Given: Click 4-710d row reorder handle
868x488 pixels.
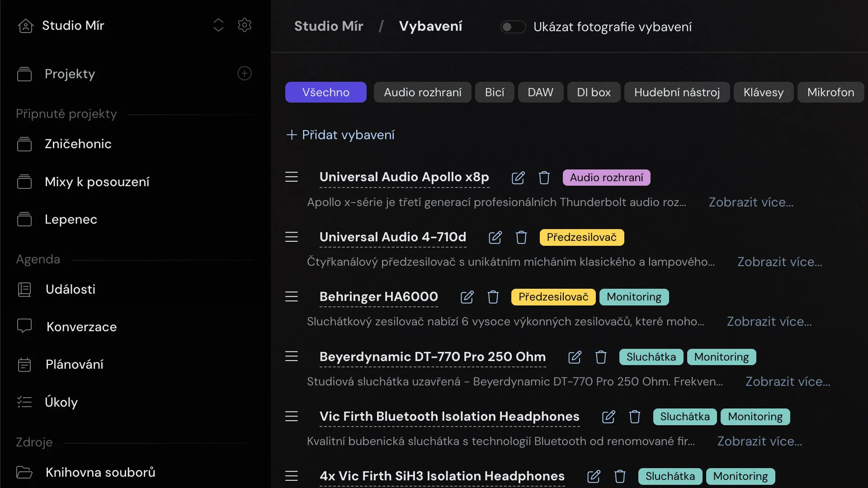Looking at the screenshot, I should [x=292, y=237].
